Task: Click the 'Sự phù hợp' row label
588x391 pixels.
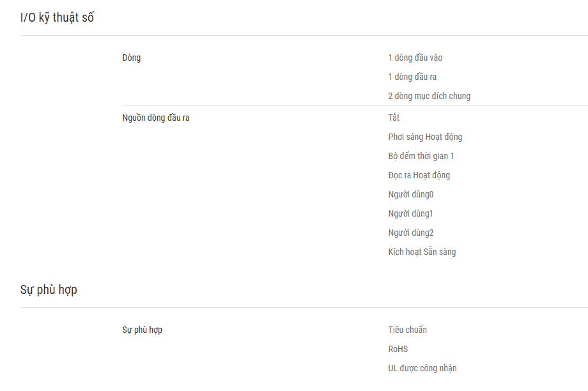Action: coord(142,330)
